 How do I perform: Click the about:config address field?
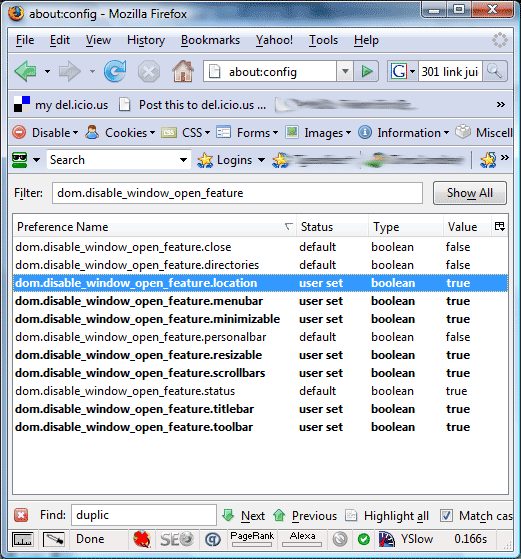pos(270,72)
